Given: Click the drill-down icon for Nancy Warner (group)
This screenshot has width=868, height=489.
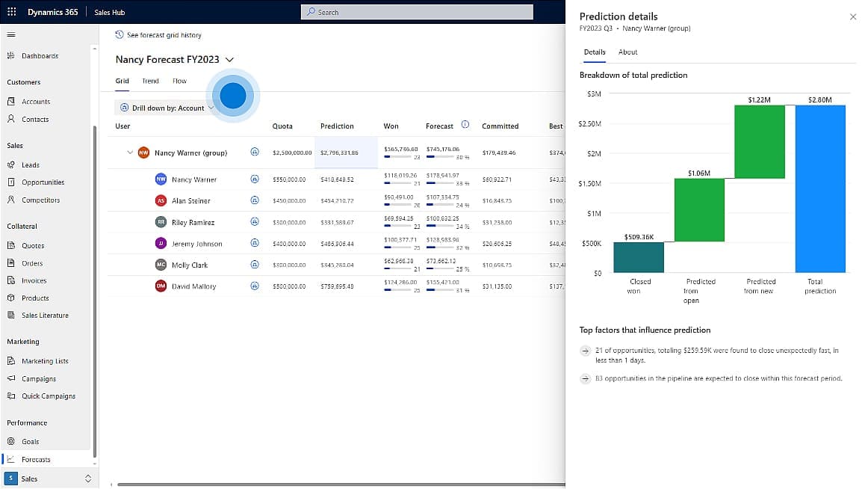Looking at the screenshot, I should (x=255, y=152).
